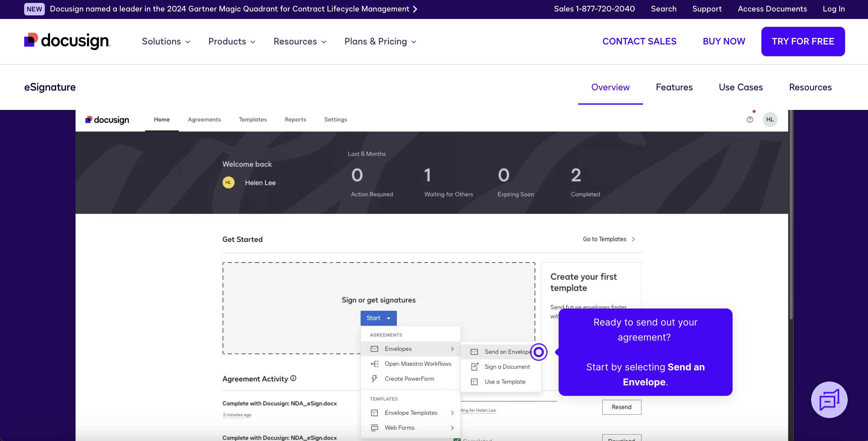Open the Templates tab in the app
This screenshot has height=441, width=868.
253,119
